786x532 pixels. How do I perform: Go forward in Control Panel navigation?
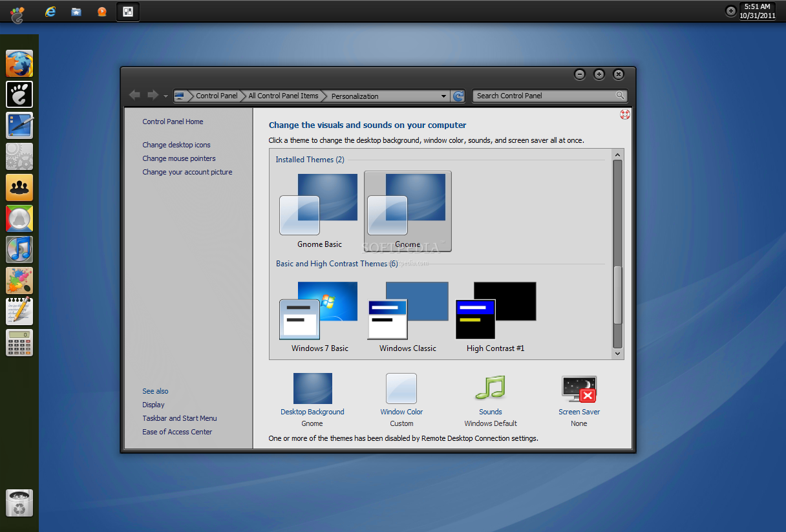(x=153, y=96)
